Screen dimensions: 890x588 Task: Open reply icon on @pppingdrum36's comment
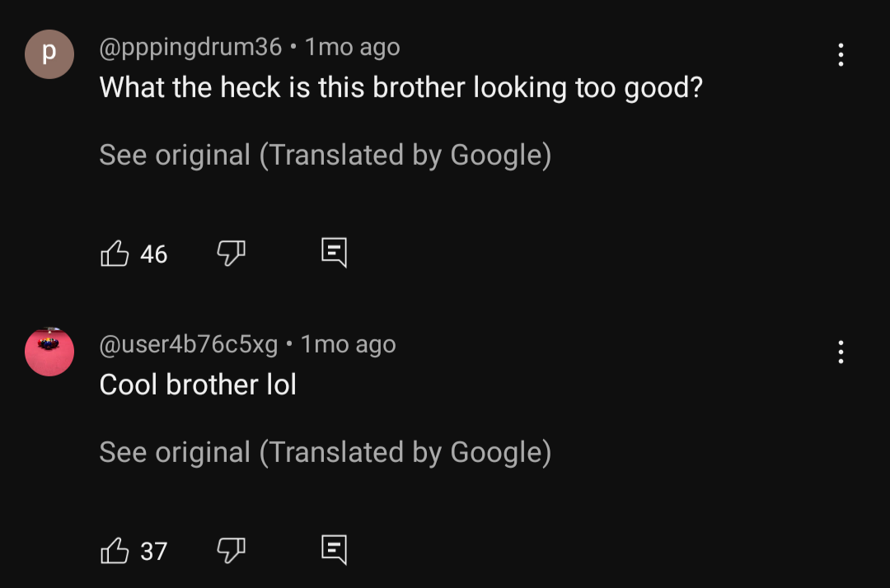pos(334,252)
